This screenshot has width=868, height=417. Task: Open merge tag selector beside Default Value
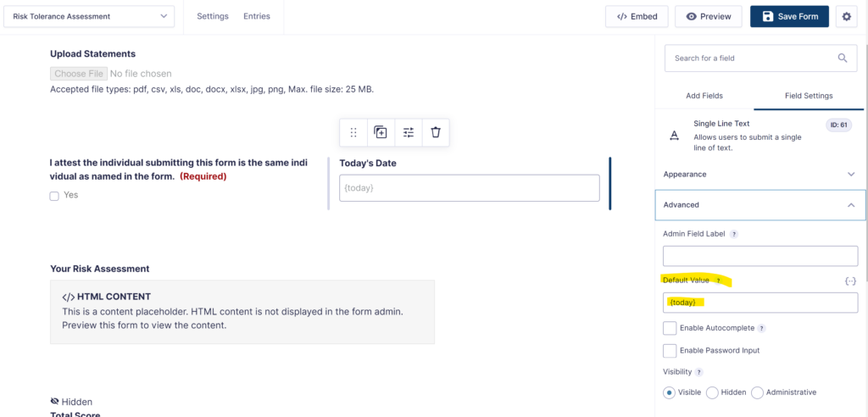click(x=850, y=281)
